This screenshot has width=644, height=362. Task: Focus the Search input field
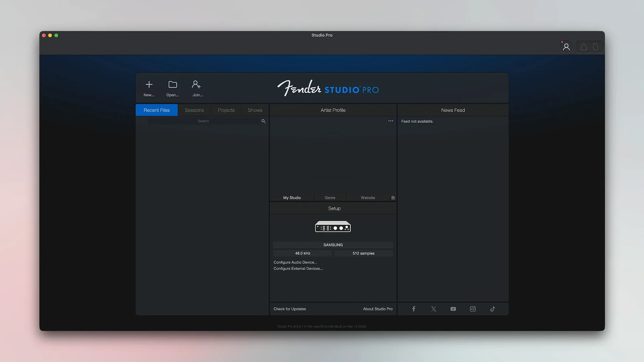(x=204, y=121)
